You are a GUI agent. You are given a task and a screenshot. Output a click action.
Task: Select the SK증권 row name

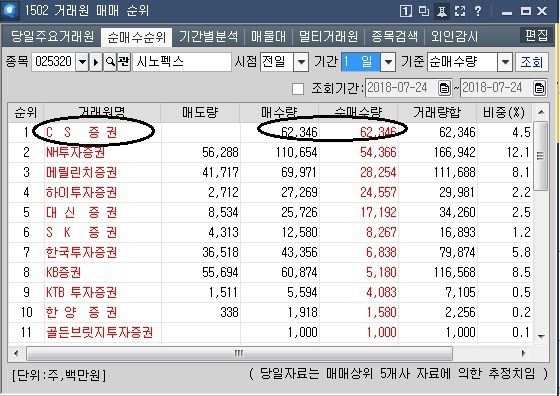tap(81, 232)
